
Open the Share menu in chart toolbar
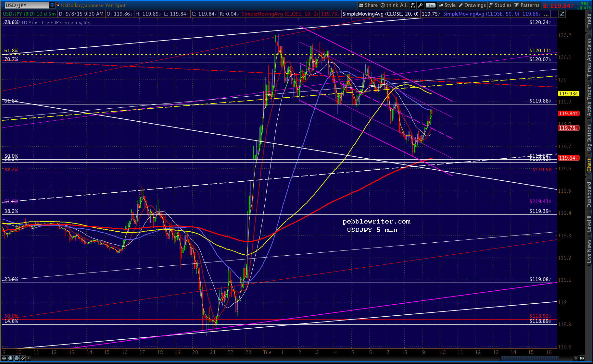click(x=368, y=5)
